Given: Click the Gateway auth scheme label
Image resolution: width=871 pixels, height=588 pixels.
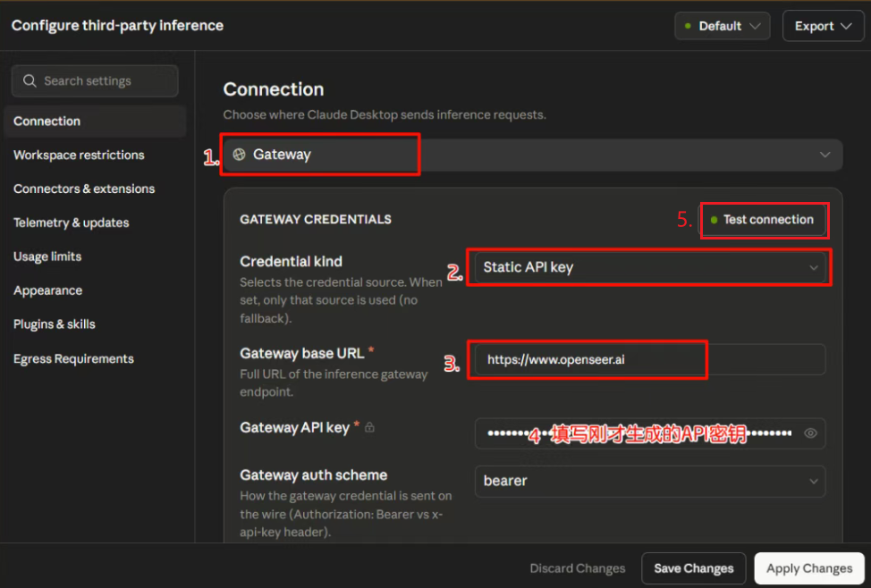Looking at the screenshot, I should point(313,475).
